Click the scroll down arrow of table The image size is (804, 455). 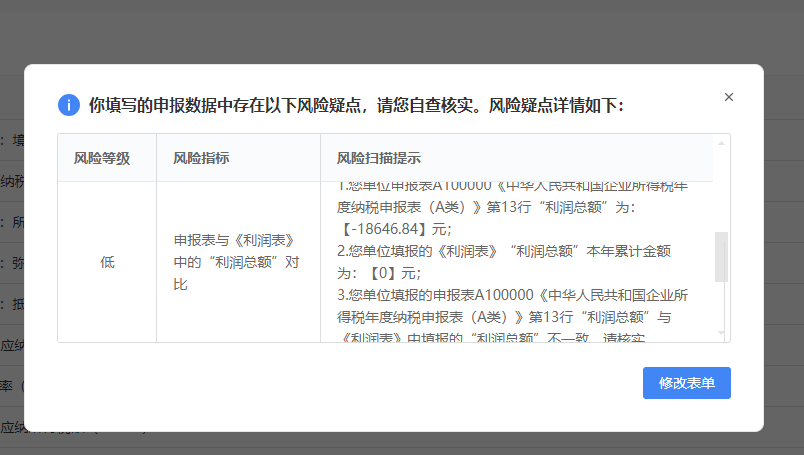tap(721, 333)
